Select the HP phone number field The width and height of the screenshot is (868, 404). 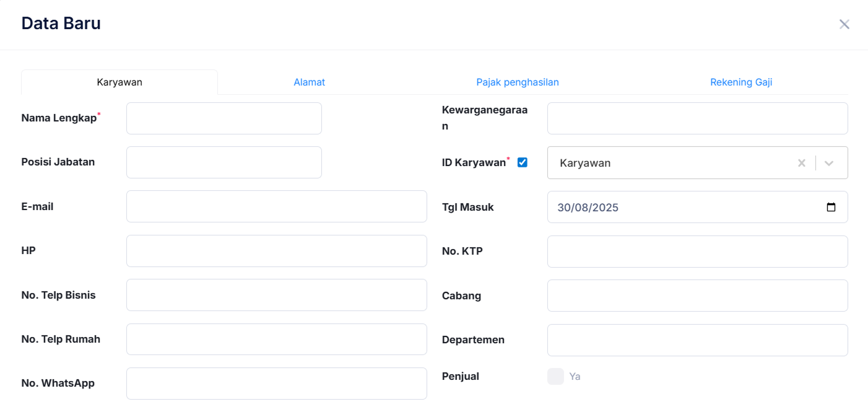click(276, 251)
